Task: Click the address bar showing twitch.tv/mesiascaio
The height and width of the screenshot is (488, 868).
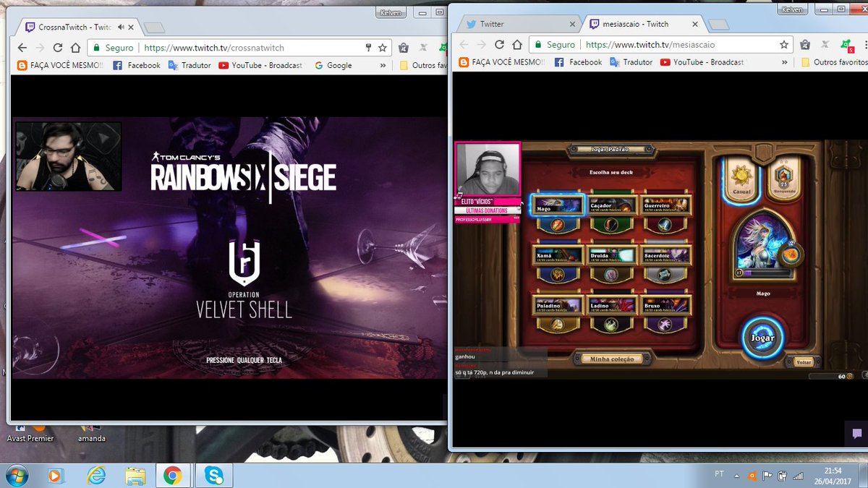Action: click(x=651, y=44)
